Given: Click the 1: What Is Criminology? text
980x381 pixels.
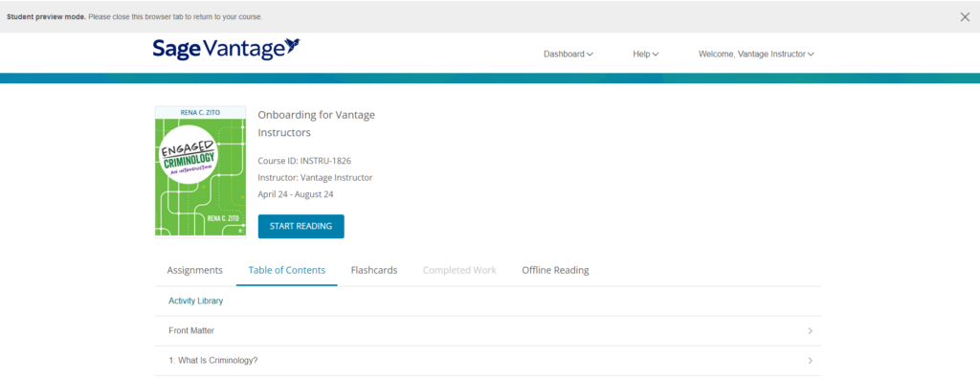Looking at the screenshot, I should click(x=213, y=361).
